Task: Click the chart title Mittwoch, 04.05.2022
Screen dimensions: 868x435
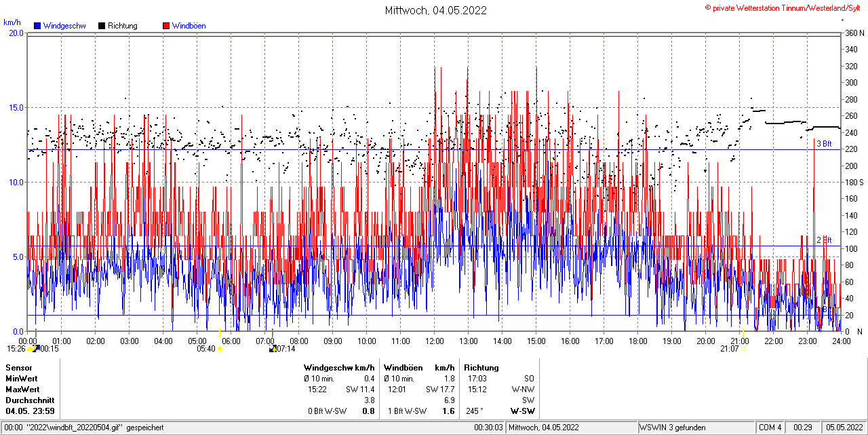Action: coord(436,10)
